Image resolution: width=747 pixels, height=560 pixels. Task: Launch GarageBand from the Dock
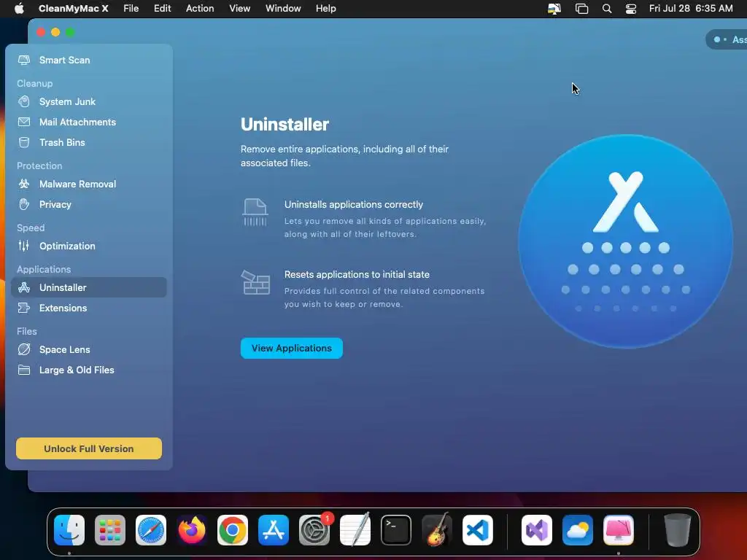pyautogui.click(x=437, y=530)
